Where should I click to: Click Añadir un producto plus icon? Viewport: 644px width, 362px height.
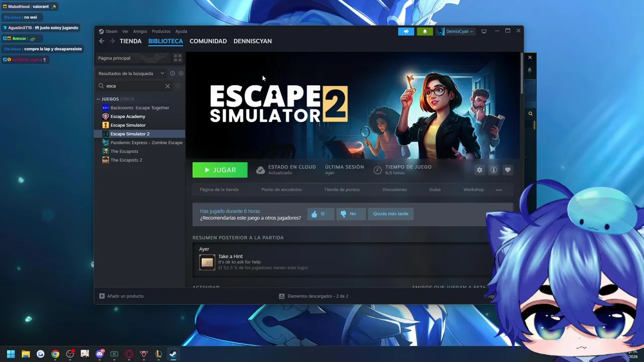[102, 296]
